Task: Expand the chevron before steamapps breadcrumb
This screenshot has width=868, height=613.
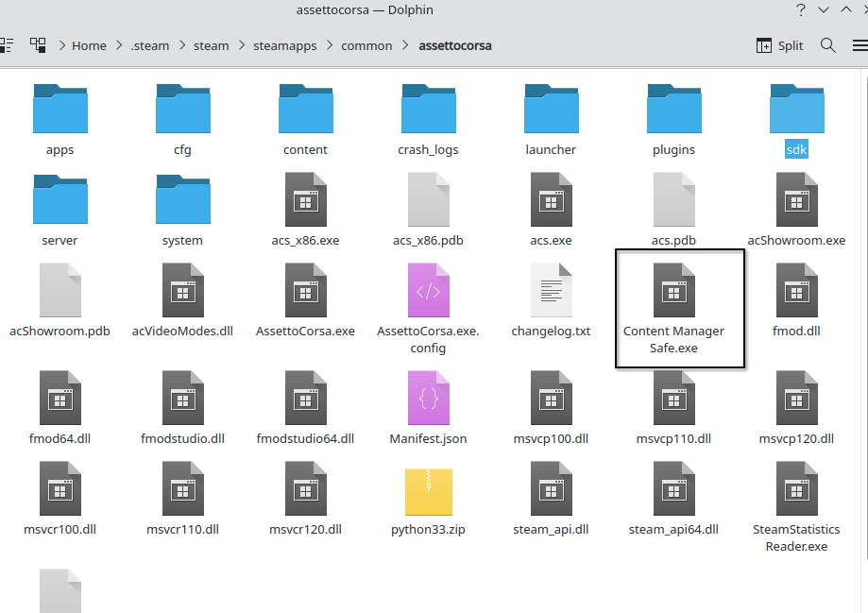Action: tap(242, 45)
